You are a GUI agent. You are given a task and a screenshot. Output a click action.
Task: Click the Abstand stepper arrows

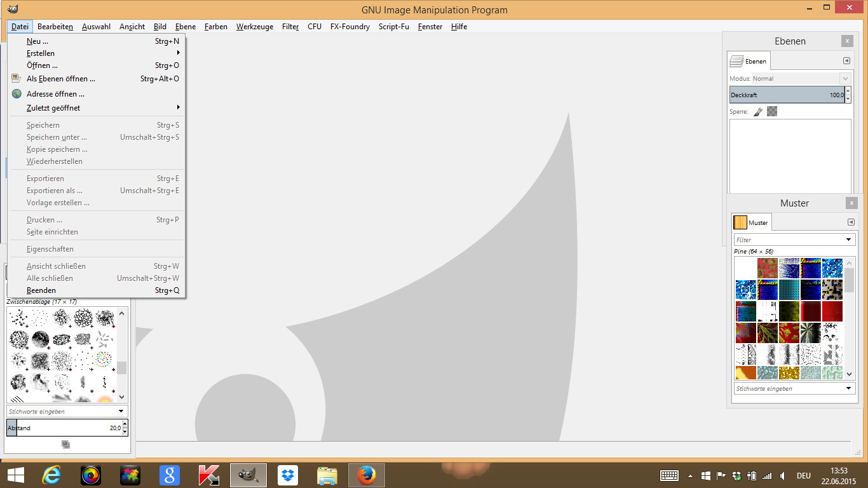125,428
